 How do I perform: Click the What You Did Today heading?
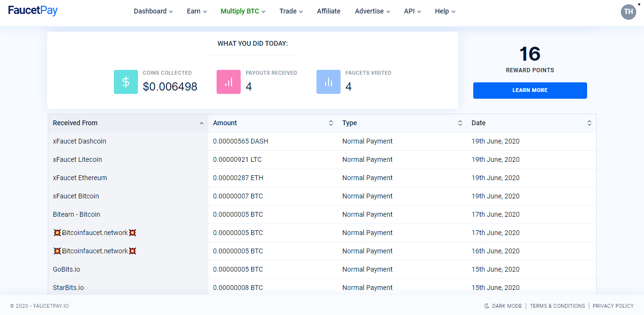[253, 44]
